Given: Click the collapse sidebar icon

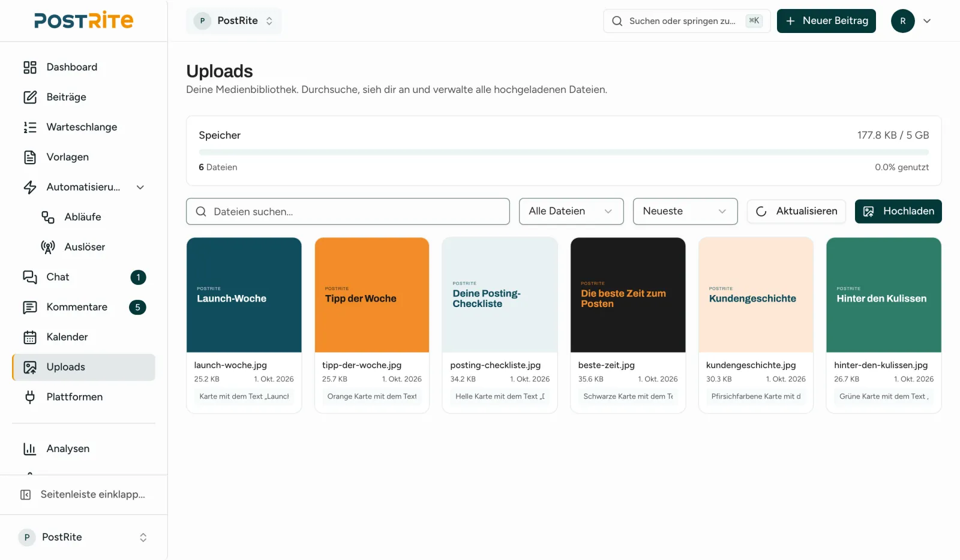Looking at the screenshot, I should coord(26,495).
